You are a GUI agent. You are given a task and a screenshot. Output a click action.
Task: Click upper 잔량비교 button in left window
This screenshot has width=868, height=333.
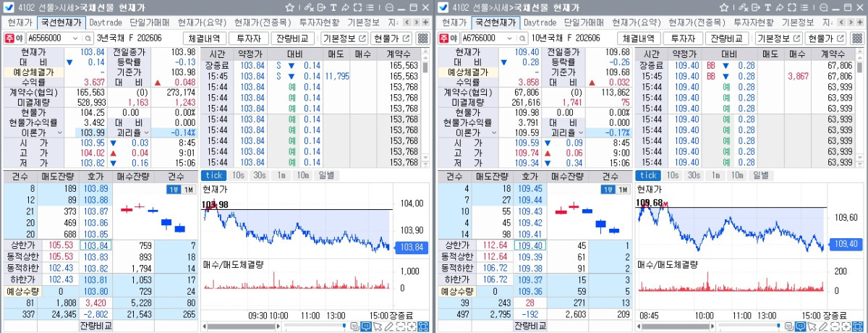point(293,38)
